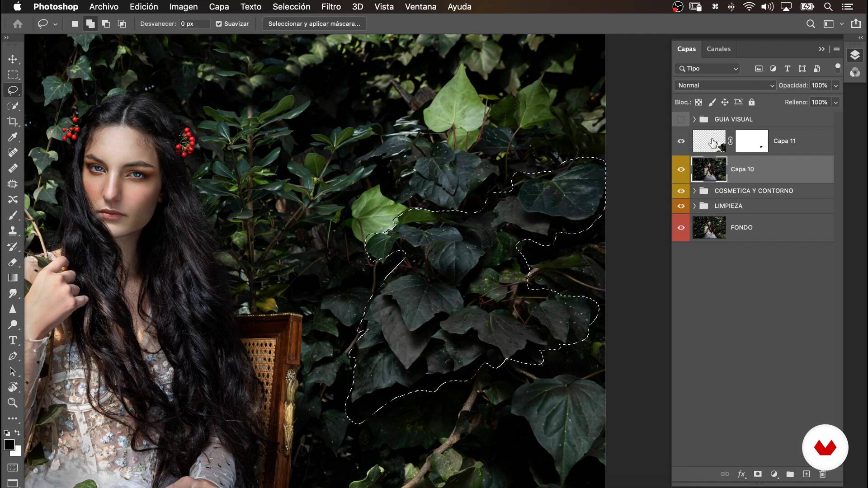Viewport: 868px width, 488px height.
Task: Choose Intersect with selection mode icon
Action: (x=122, y=24)
